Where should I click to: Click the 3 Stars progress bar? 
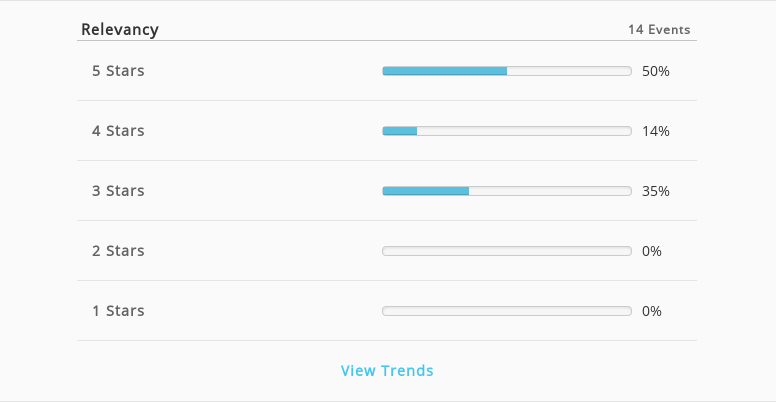coord(507,191)
